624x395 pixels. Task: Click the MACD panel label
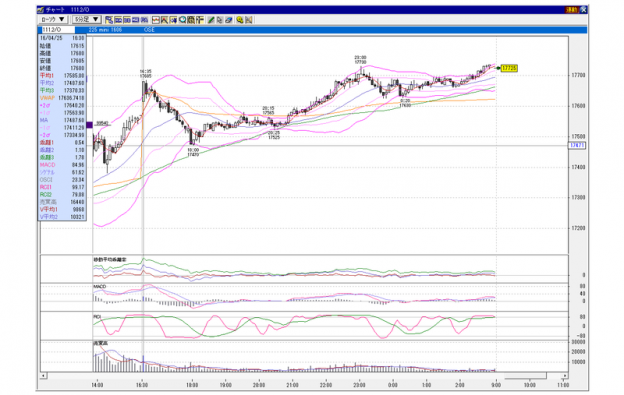[100, 286]
